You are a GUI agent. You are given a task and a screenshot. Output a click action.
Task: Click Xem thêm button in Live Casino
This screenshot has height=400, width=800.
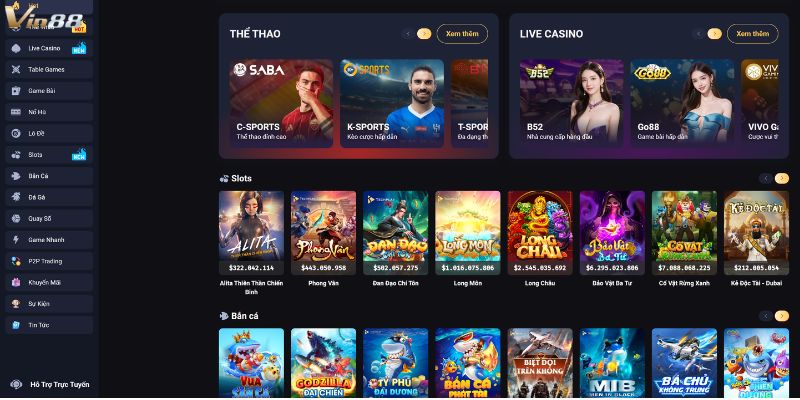click(753, 34)
